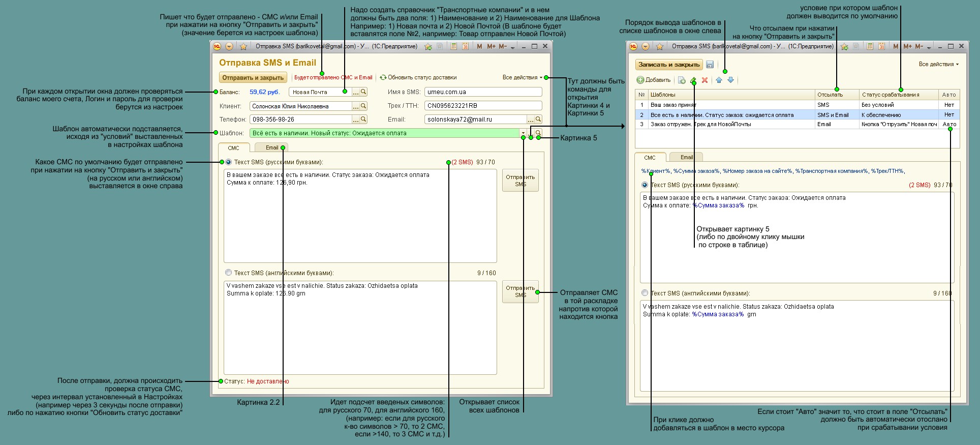Select English SMS text radio in Отправка SMS и Email form
The height and width of the screenshot is (445, 980).
click(228, 273)
